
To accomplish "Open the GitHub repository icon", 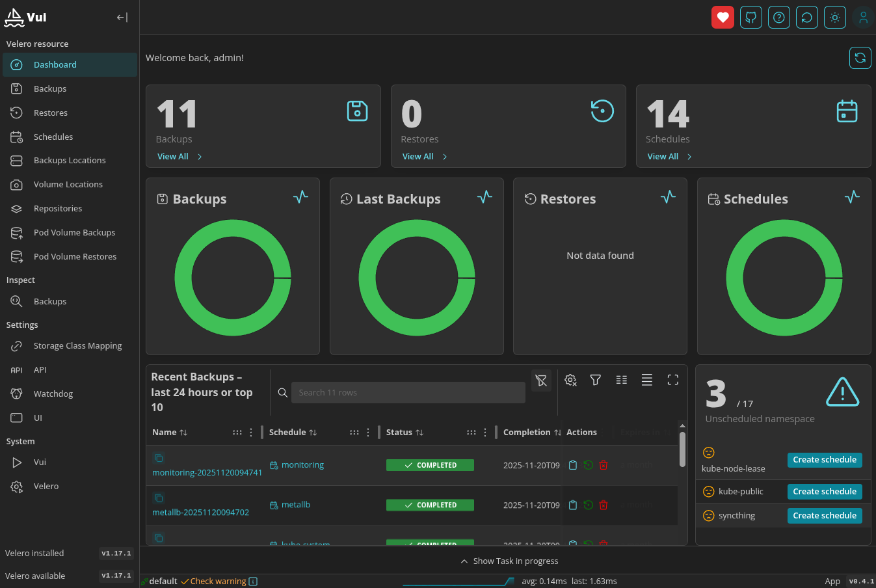I will tap(750, 18).
